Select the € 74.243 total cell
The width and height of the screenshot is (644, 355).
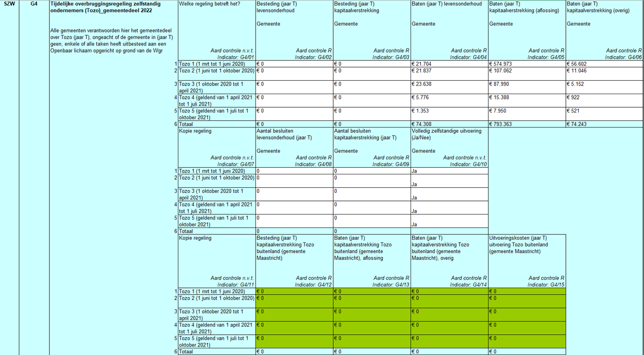point(605,124)
